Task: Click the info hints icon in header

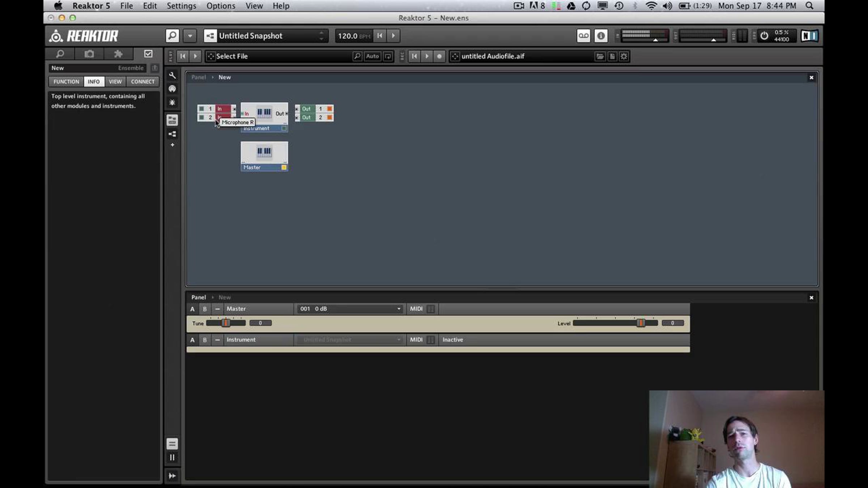Action: (601, 36)
